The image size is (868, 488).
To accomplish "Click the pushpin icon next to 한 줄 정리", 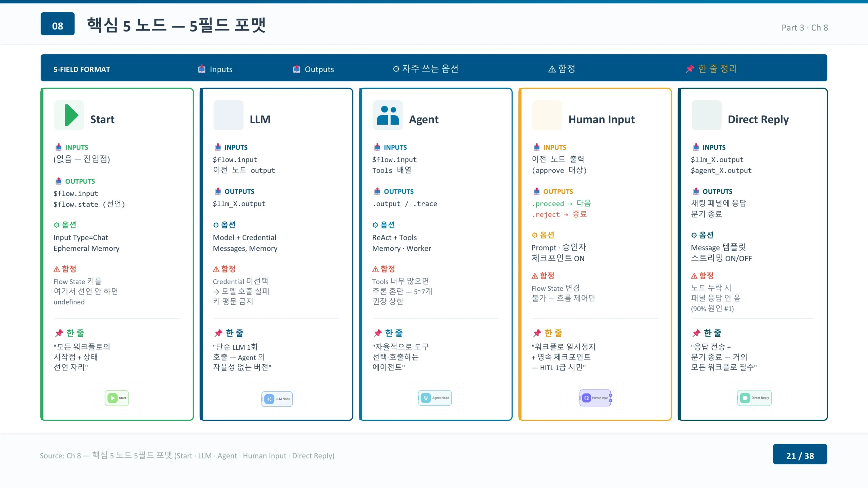I will 690,69.
